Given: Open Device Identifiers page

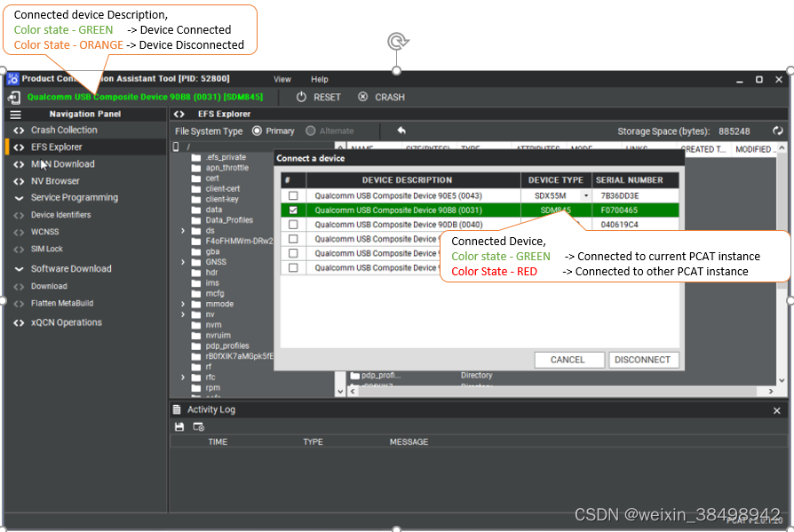Looking at the screenshot, I should (x=60, y=215).
